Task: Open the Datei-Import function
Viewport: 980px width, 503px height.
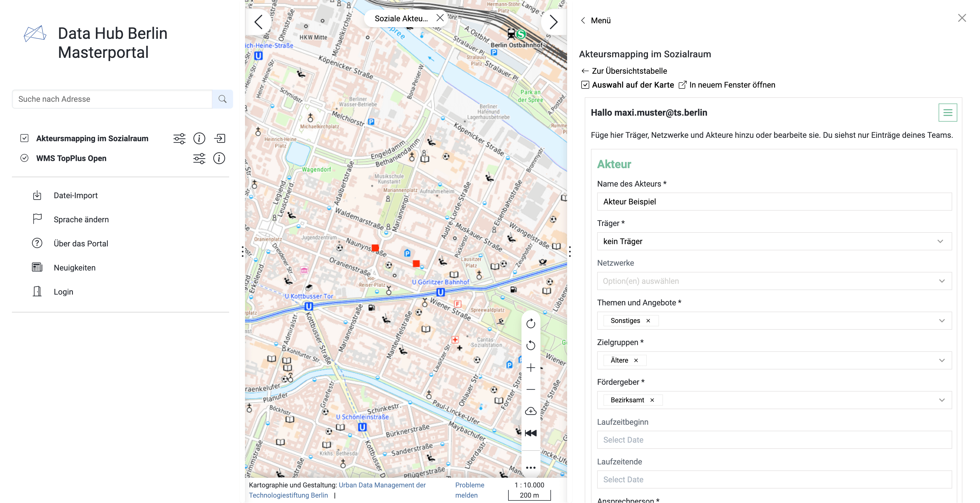Action: (x=75, y=195)
